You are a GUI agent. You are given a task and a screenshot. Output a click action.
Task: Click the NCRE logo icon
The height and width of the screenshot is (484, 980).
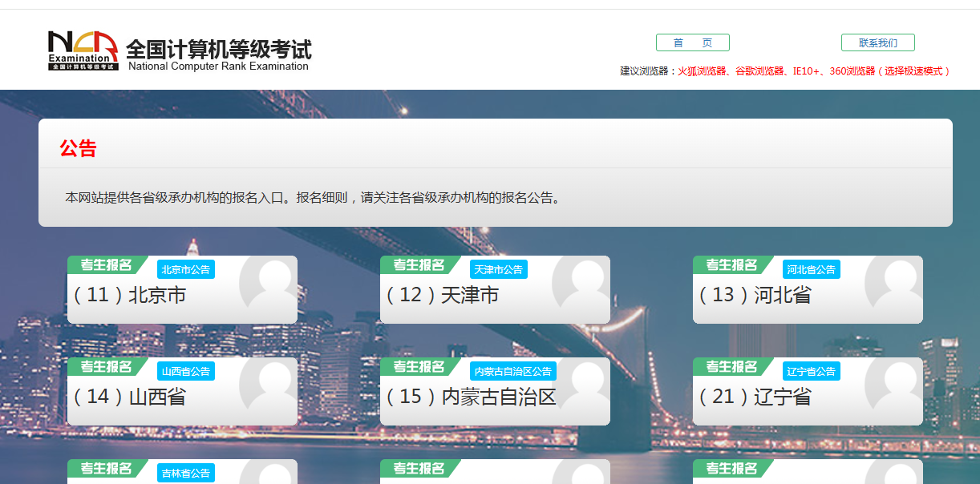click(83, 50)
